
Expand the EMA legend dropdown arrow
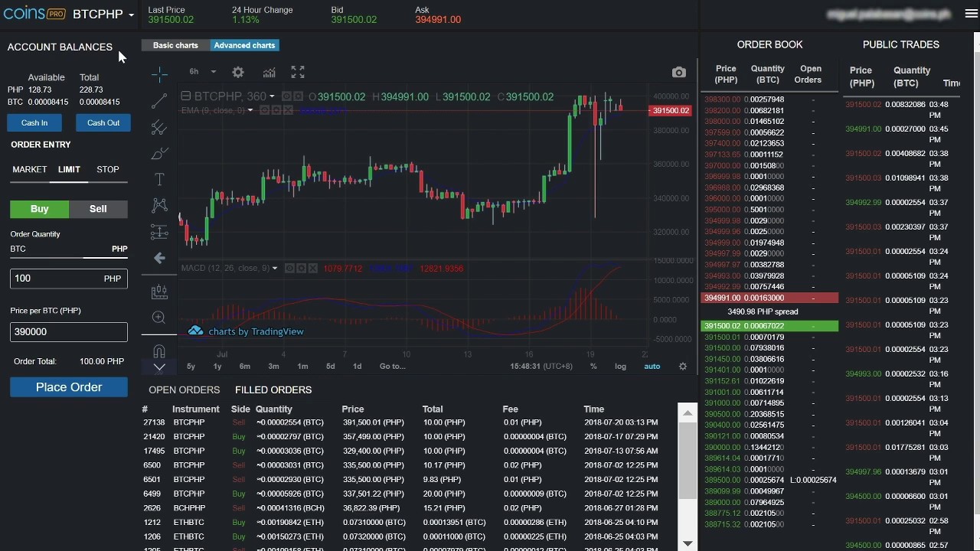coord(251,110)
